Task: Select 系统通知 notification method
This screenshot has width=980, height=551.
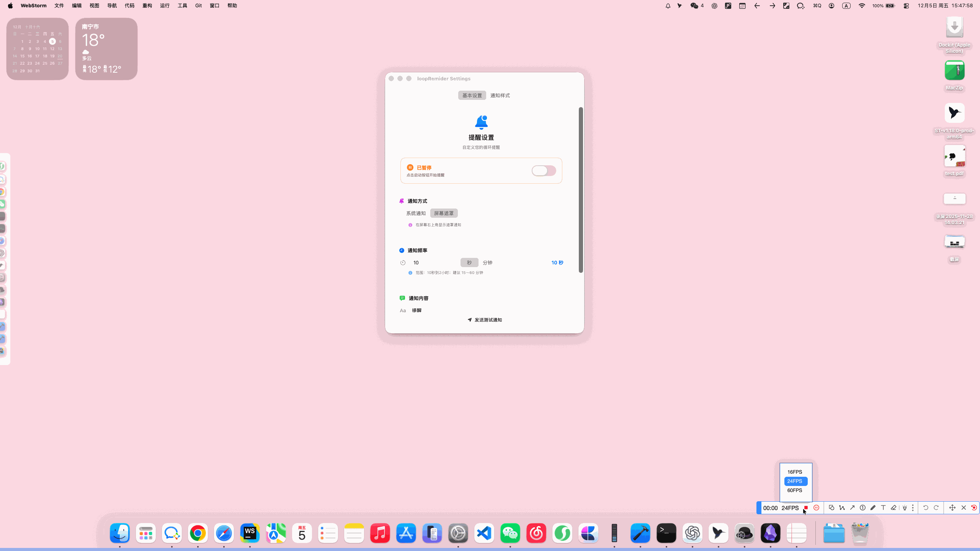Action: pyautogui.click(x=416, y=213)
